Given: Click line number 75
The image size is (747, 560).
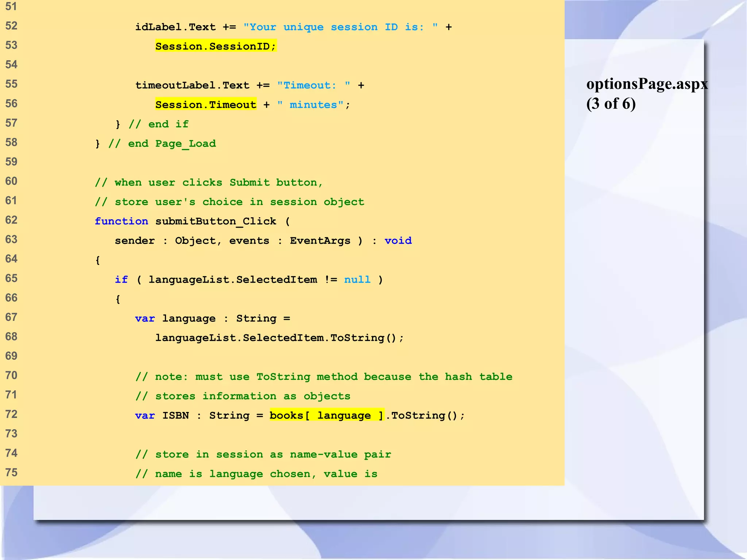Looking at the screenshot, I should coord(11,472).
